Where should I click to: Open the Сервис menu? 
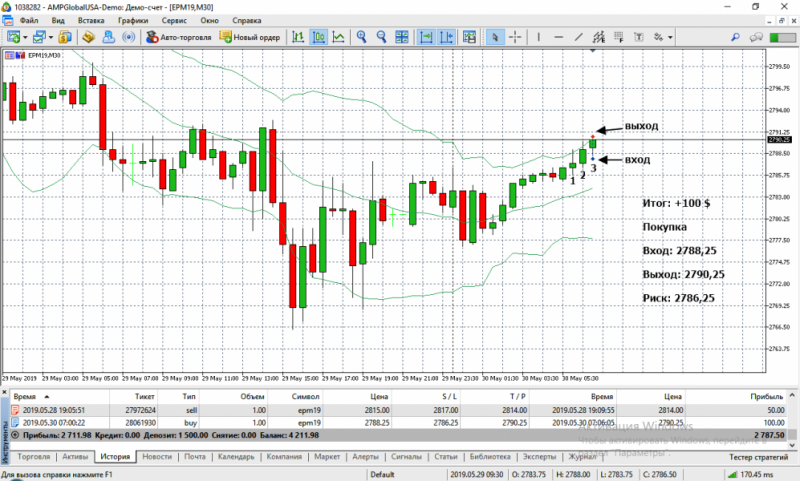coord(174,20)
